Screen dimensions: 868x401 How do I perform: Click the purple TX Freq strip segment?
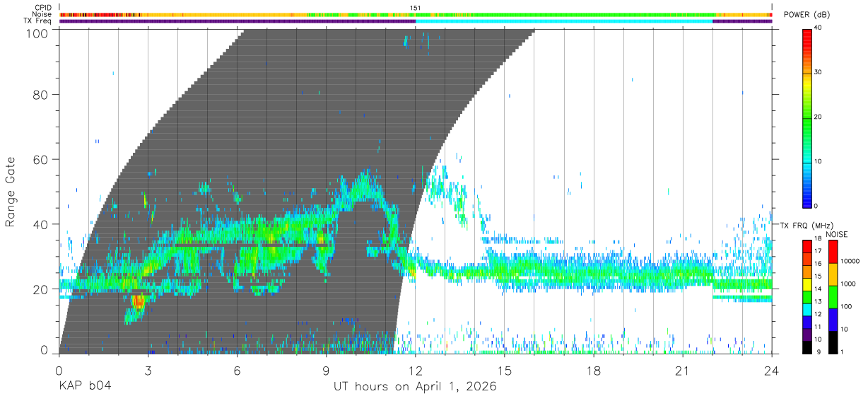(x=237, y=21)
